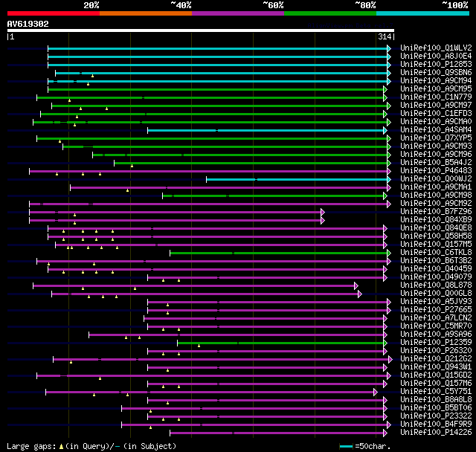Screen dimensions: 476x452
Task: Click the AV619302 query name
Action: pos(28,24)
